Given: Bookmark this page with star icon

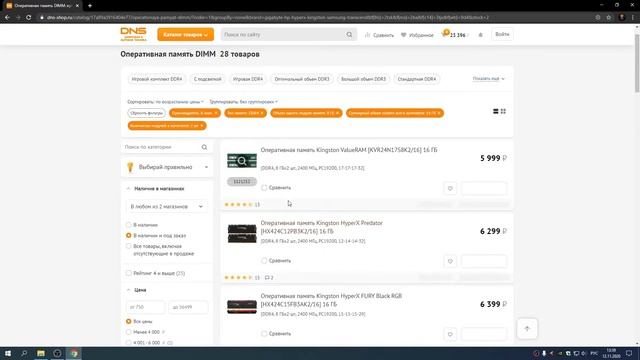Looking at the screenshot, I should click(x=609, y=18).
